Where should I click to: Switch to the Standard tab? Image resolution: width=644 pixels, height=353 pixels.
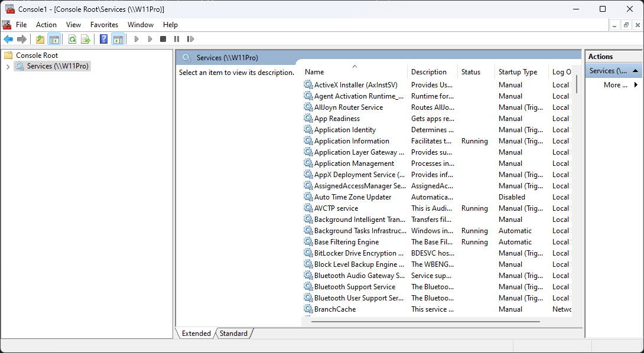[x=233, y=334]
